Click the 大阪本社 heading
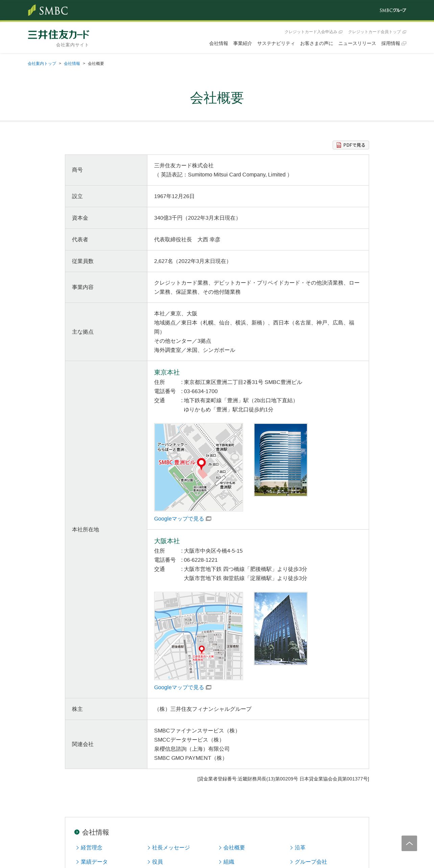434x868 pixels. [x=167, y=541]
